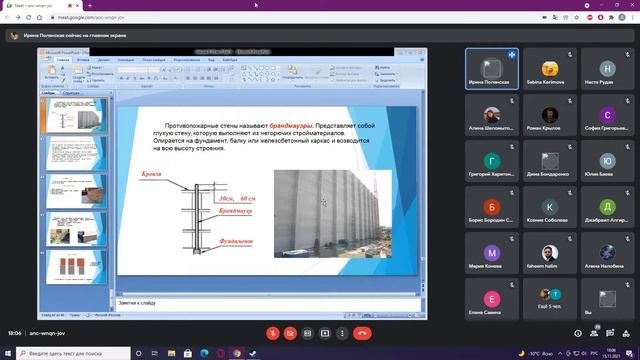This screenshot has width=640, height=360.
Task: Open the font name combo box in PowerPoint
Action: [133, 70]
